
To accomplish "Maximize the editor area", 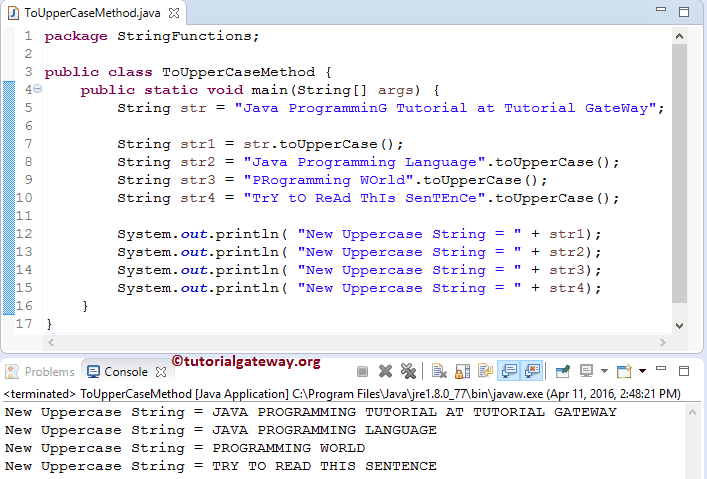I will 684,12.
